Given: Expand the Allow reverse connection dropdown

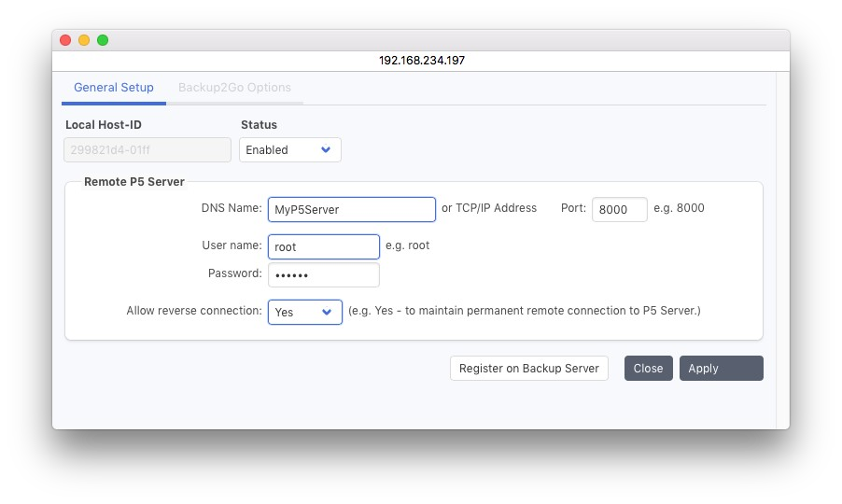Looking at the screenshot, I should click(304, 312).
